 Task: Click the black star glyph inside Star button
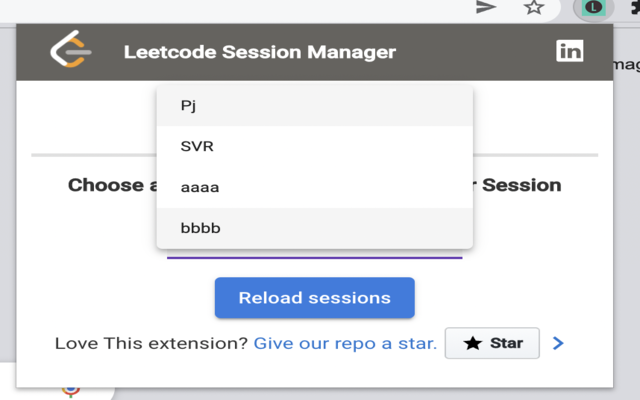point(472,343)
